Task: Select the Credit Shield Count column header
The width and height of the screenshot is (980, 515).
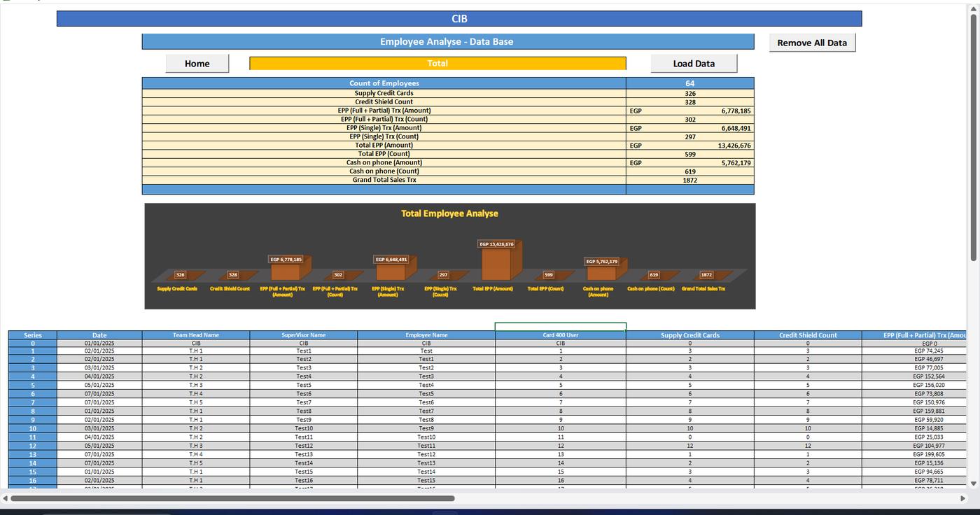Action: tap(808, 335)
